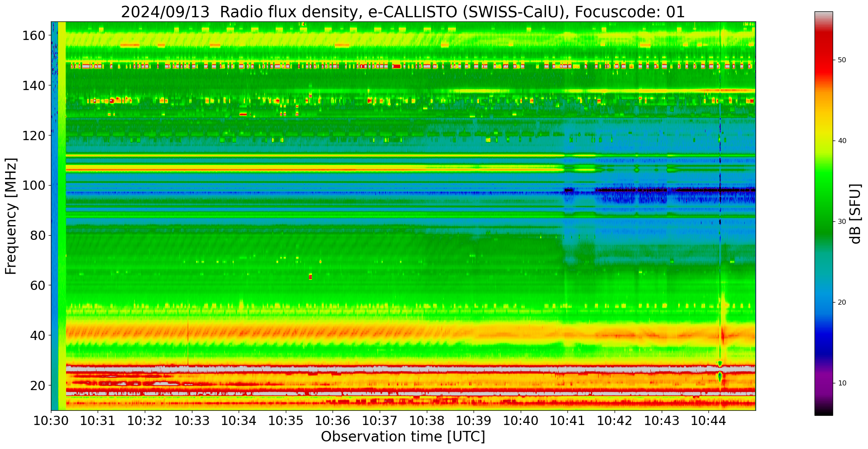Click the 10:42 time tick label
Viewport: 868px width, 449px height.
[x=615, y=420]
